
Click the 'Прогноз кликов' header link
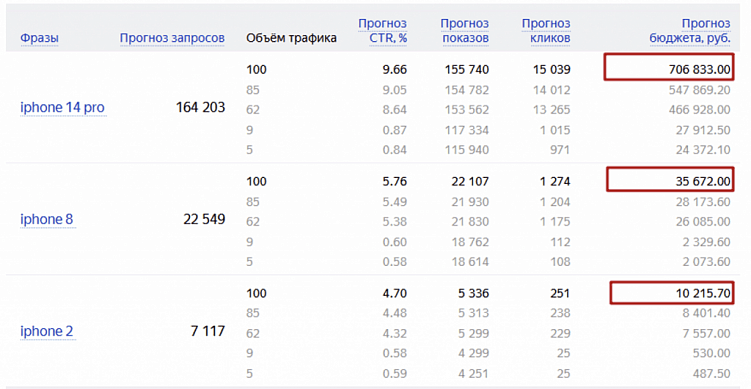546,30
